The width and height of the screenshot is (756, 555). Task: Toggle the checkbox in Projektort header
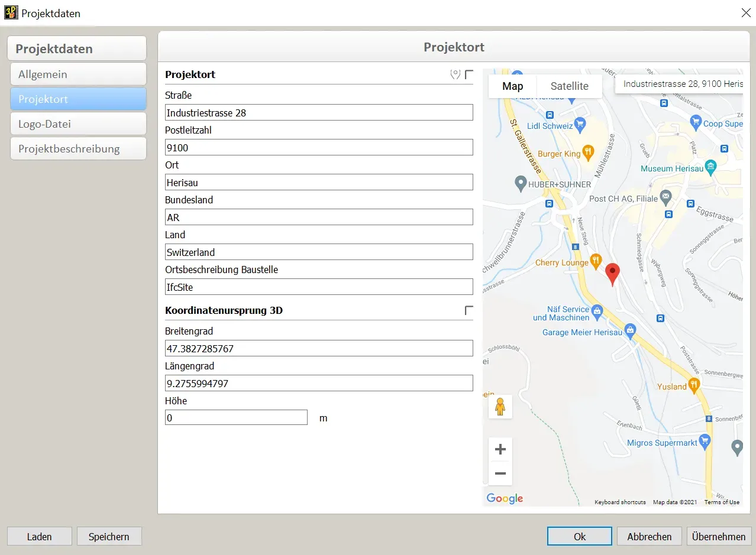(x=469, y=74)
